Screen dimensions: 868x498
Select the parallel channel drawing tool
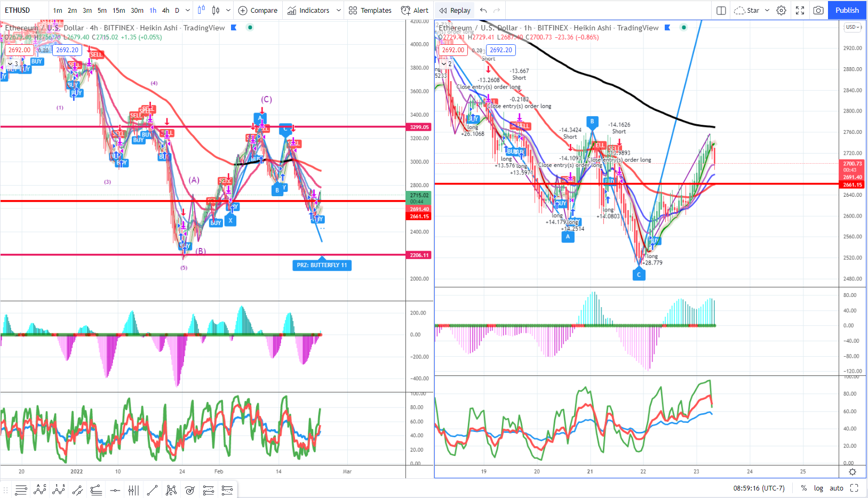coord(77,490)
